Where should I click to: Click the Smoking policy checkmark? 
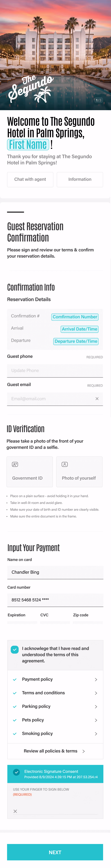pyautogui.click(x=15, y=733)
